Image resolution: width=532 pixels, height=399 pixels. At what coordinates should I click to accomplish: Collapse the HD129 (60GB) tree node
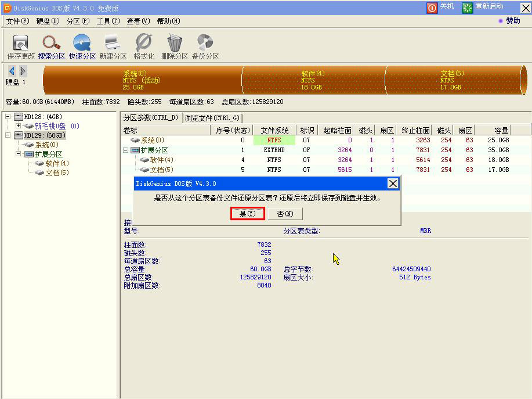point(8,135)
